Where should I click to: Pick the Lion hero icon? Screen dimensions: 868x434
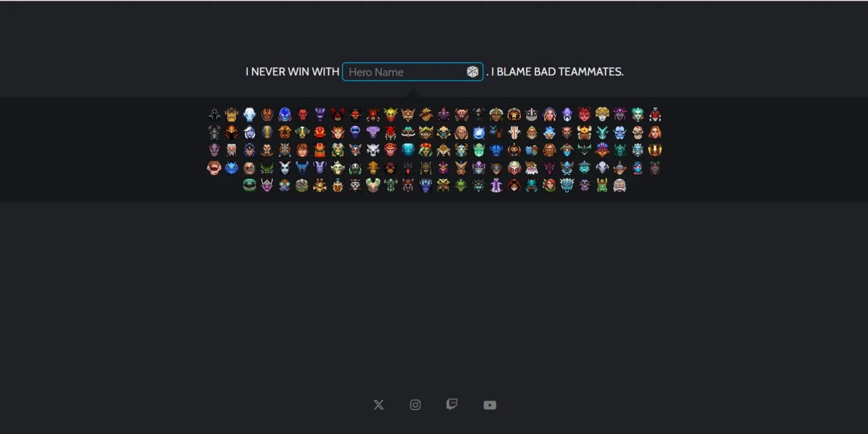(214, 150)
